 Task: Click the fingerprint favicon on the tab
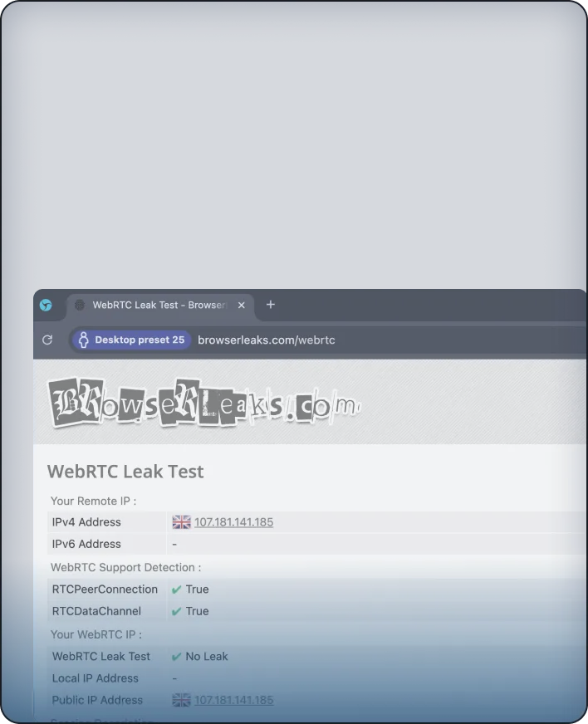pos(80,305)
